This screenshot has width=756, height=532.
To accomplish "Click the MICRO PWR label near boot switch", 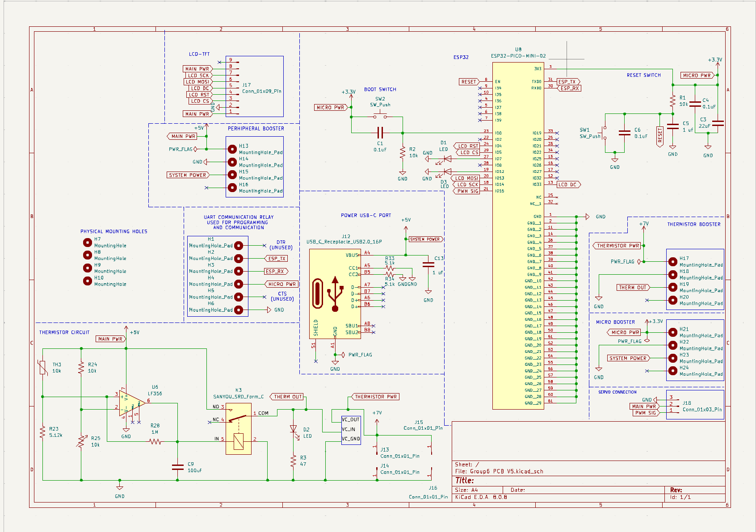I will [331, 107].
